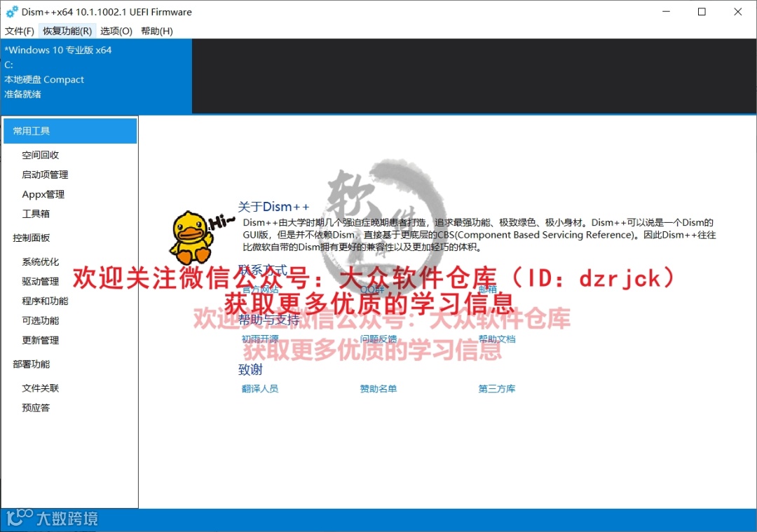
Task: Open the 赞助名单 link
Action: pyautogui.click(x=378, y=389)
